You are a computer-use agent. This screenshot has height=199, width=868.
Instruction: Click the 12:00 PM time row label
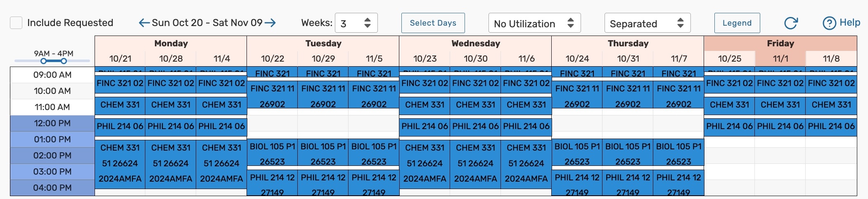click(52, 123)
